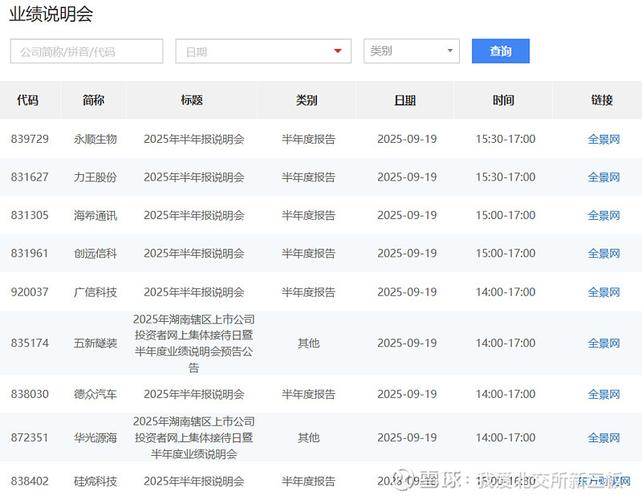Click the 简称 column header
The height and width of the screenshot is (500, 642).
94,101
